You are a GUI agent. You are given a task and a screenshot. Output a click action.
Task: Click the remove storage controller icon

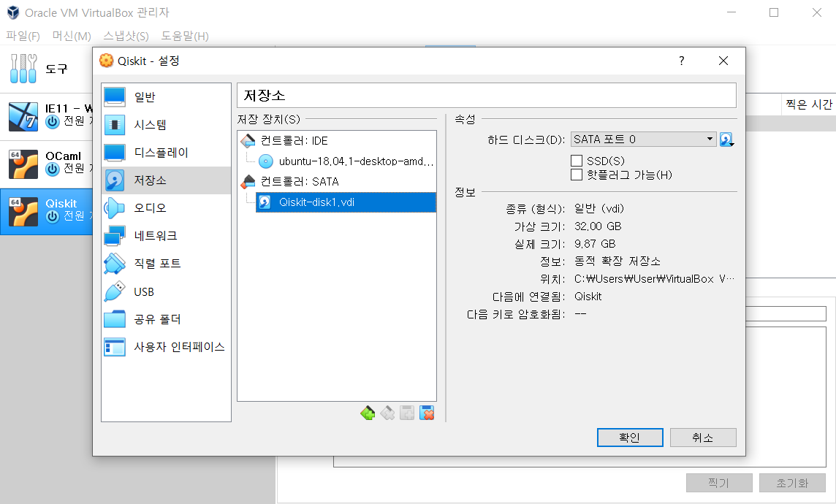(x=387, y=413)
